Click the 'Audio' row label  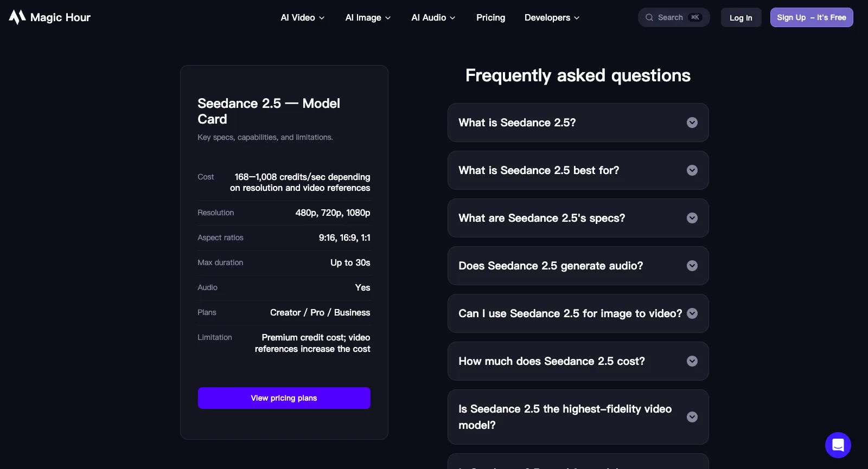pos(207,287)
